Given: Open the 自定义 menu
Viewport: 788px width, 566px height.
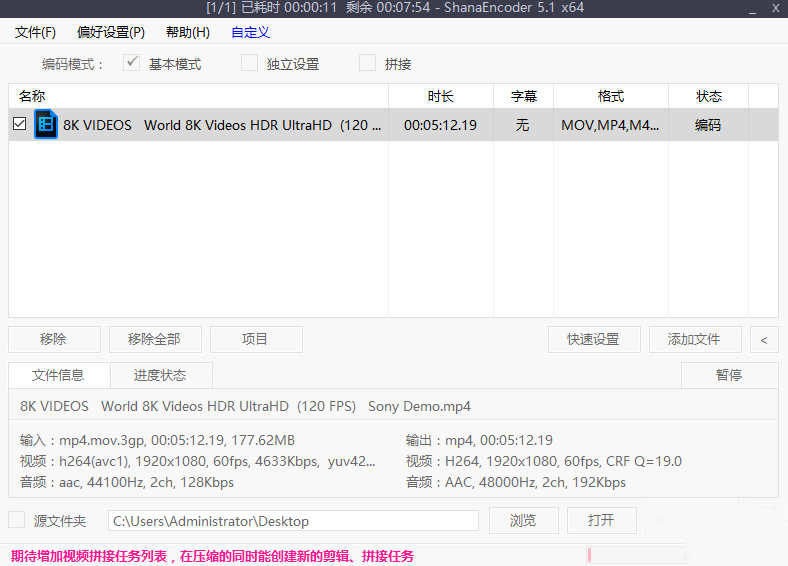Looking at the screenshot, I should [250, 32].
